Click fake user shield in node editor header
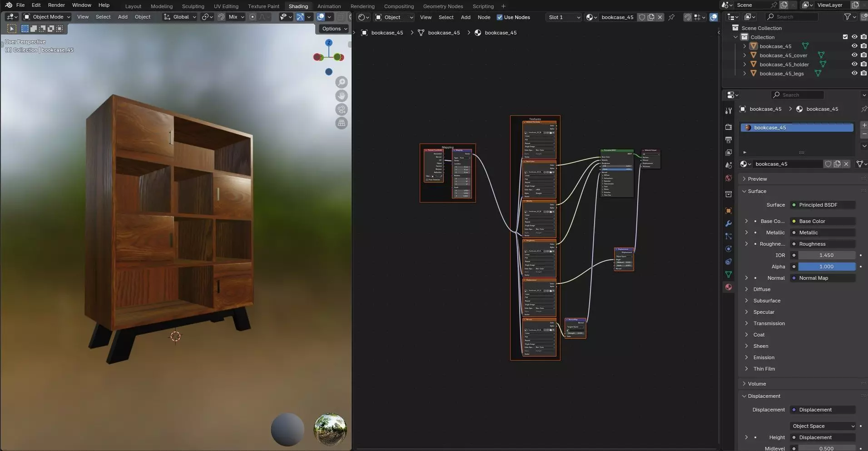This screenshot has height=451, width=868. (642, 17)
